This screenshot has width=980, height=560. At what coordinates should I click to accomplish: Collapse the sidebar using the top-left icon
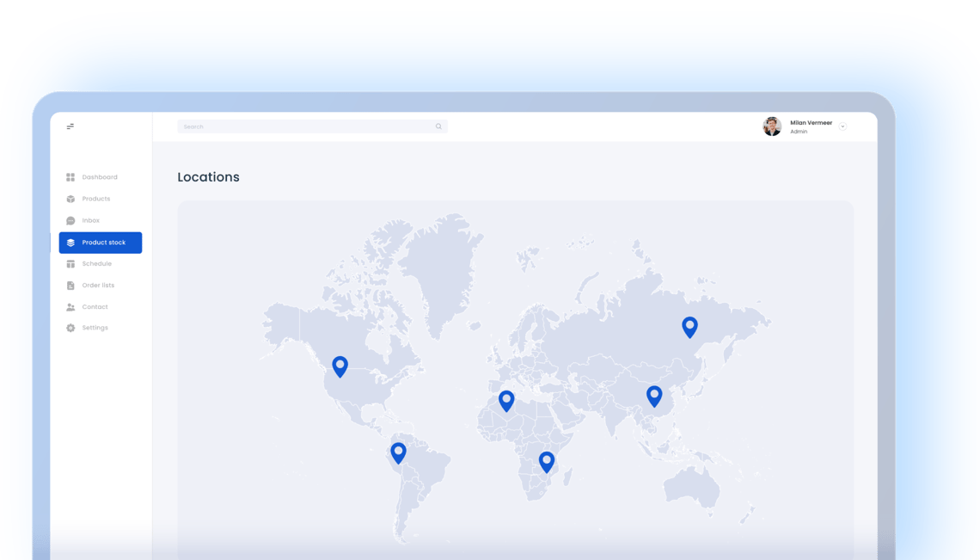click(70, 126)
